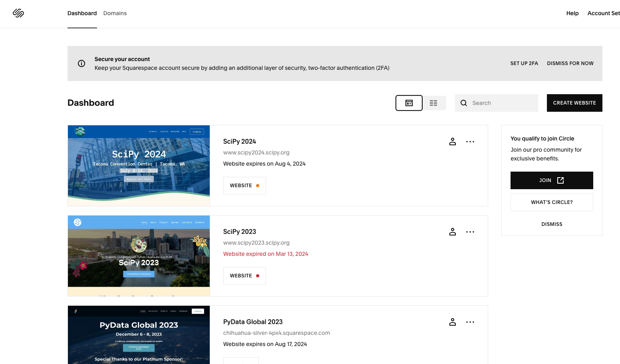The height and width of the screenshot is (364, 620).
Task: Open the Dashboard tab
Action: point(82,13)
